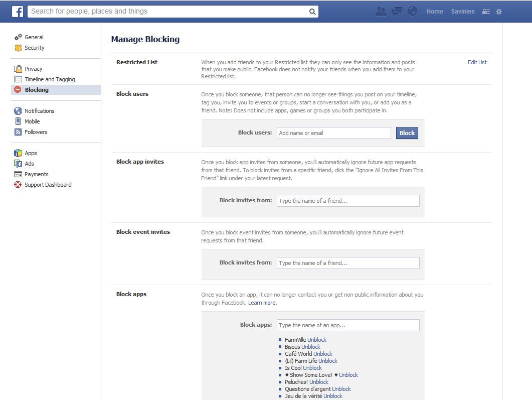Click the red Blocking icon
The width and height of the screenshot is (532, 400).
[18, 90]
